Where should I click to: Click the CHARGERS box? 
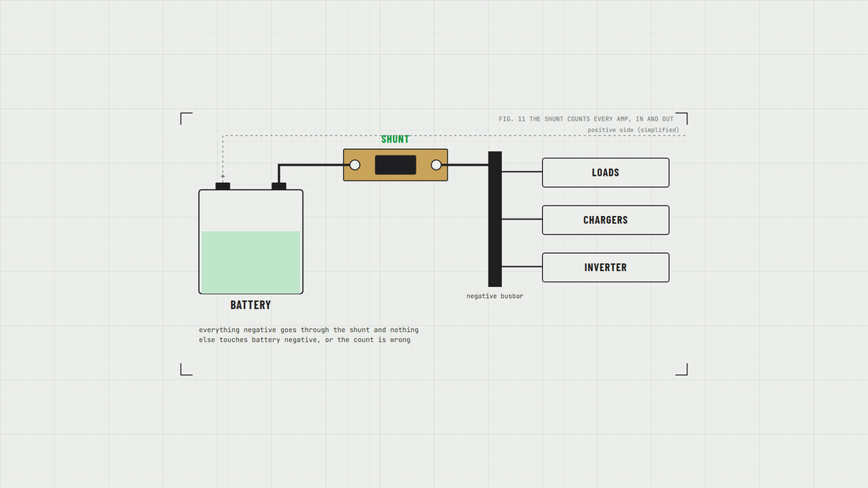coord(605,220)
